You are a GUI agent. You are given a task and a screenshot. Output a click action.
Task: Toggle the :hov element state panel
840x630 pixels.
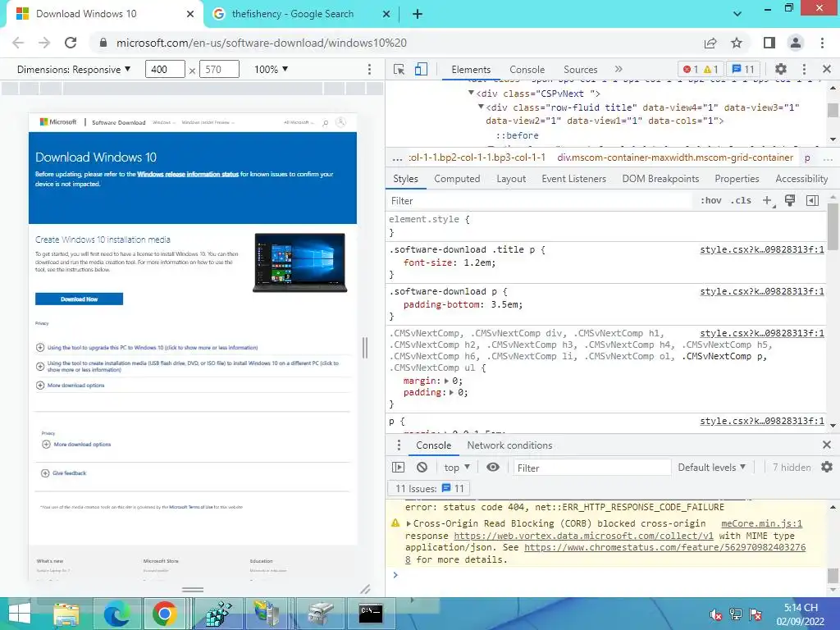(711, 200)
